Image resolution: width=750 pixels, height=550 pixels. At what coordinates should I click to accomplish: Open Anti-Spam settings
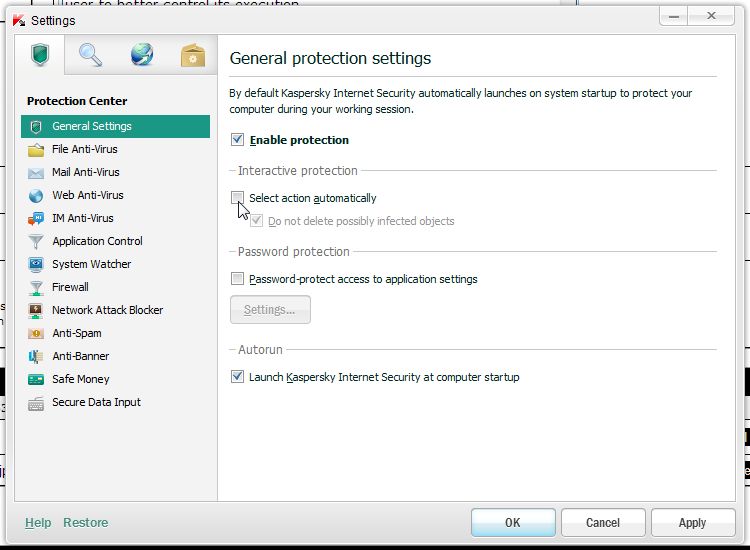(115, 333)
